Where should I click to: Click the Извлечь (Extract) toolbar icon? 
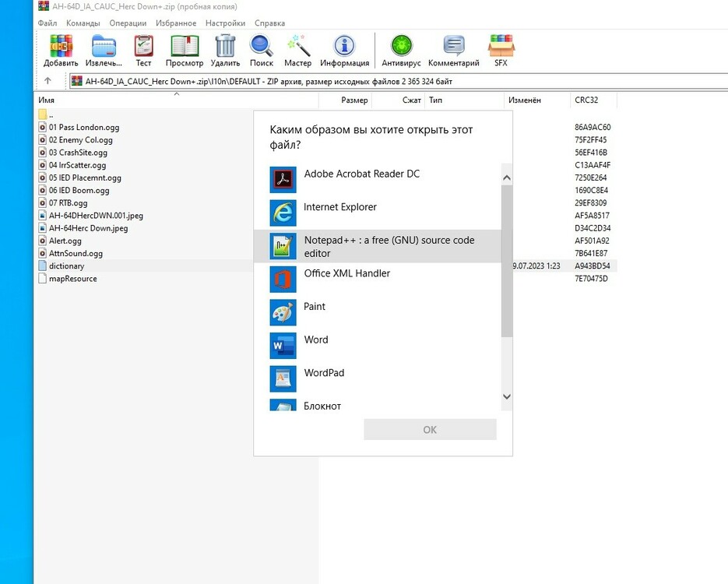coord(104,47)
